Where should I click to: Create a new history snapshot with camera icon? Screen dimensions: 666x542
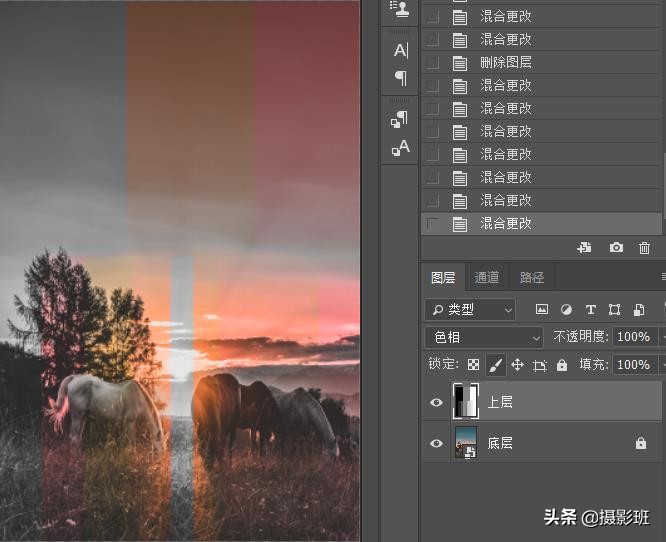pos(616,248)
